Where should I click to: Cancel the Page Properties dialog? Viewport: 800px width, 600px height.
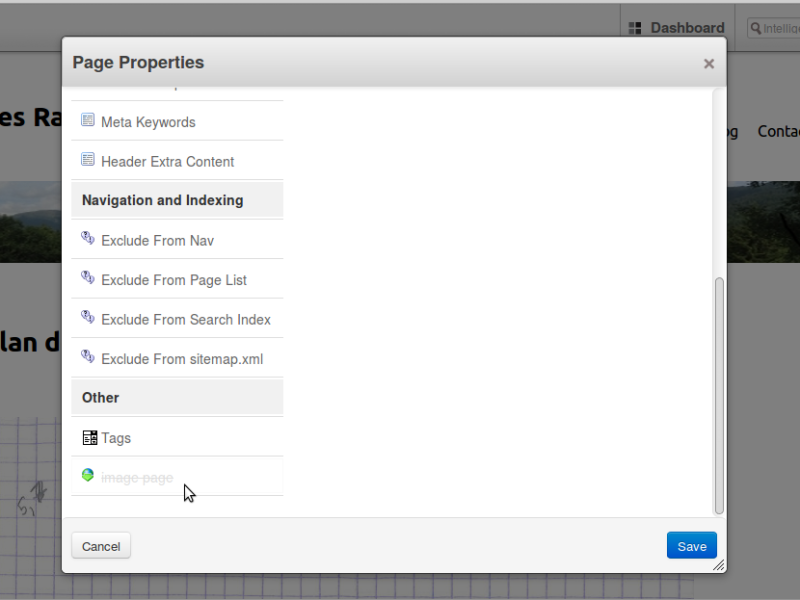tap(101, 546)
